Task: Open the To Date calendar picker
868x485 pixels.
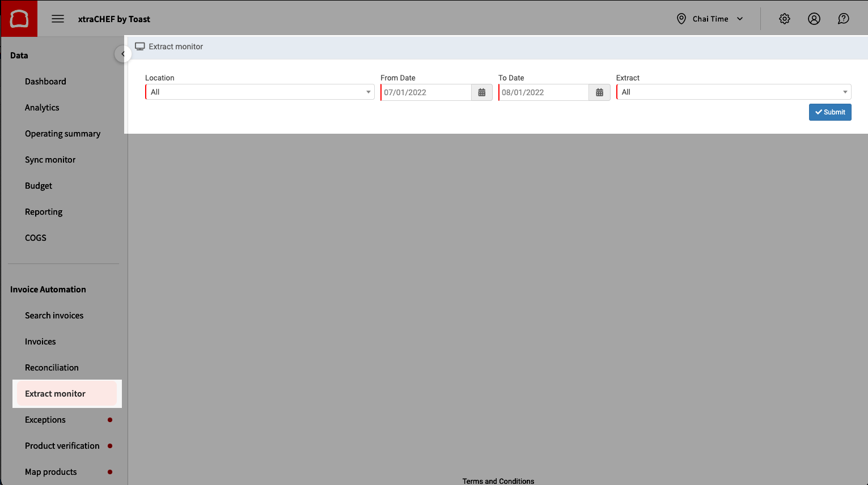Action: 599,92
